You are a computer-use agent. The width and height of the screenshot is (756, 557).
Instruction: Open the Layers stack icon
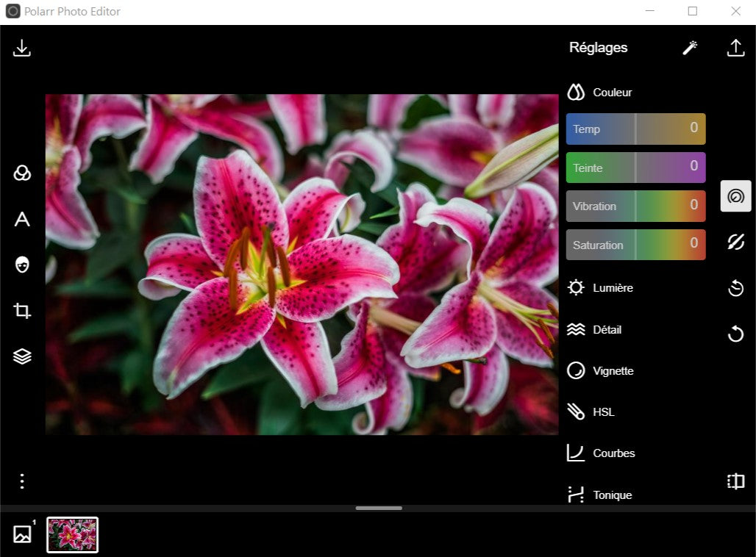[x=22, y=356]
